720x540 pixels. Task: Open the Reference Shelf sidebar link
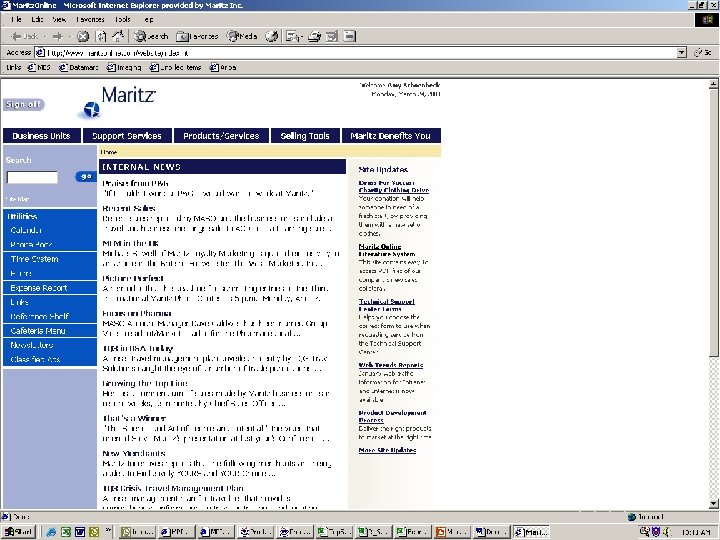coord(39,316)
